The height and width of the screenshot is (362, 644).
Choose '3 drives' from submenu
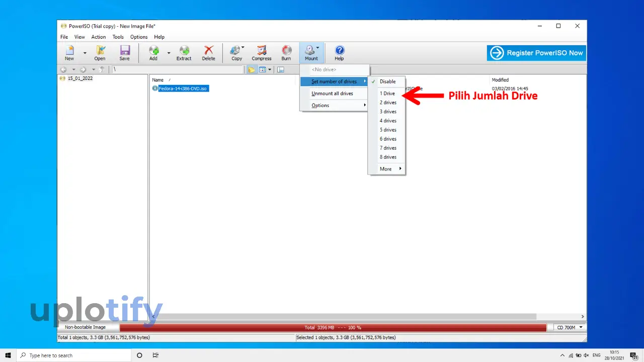coord(386,112)
